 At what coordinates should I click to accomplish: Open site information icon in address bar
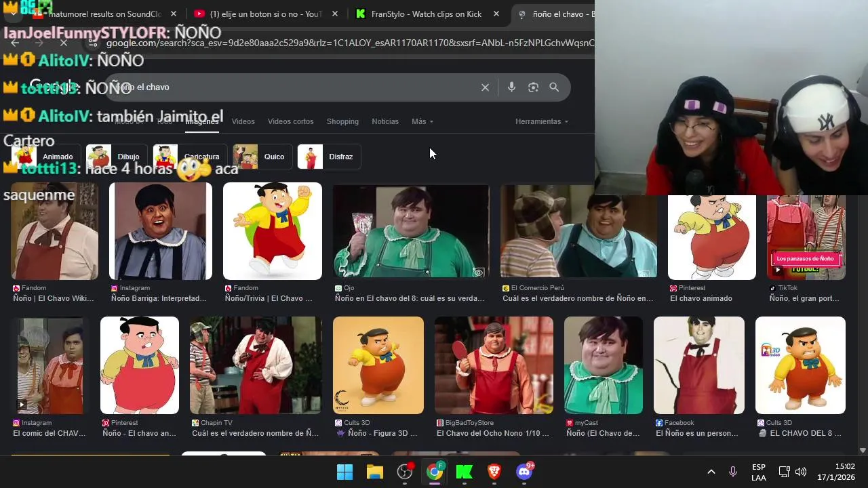coord(93,43)
